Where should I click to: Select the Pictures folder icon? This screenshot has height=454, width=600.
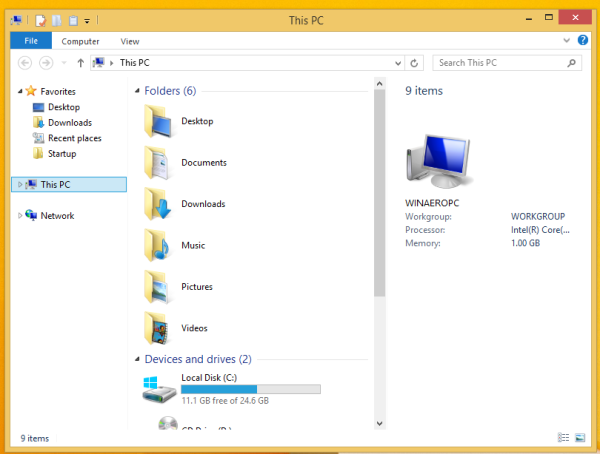157,287
